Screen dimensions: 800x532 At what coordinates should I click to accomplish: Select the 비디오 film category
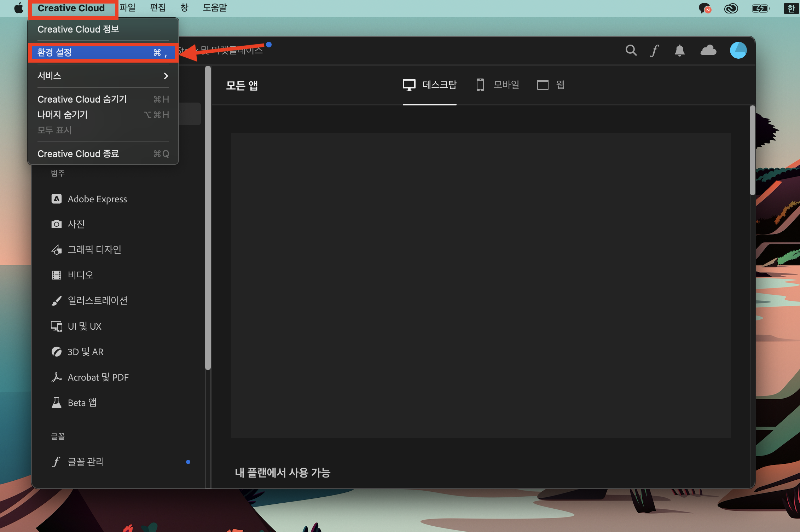(80, 275)
